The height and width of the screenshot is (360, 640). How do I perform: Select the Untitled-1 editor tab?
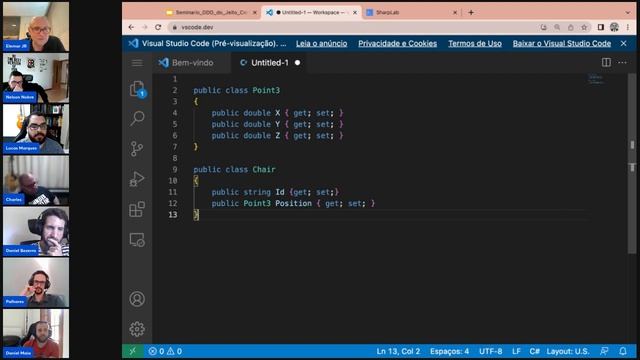tap(269, 62)
